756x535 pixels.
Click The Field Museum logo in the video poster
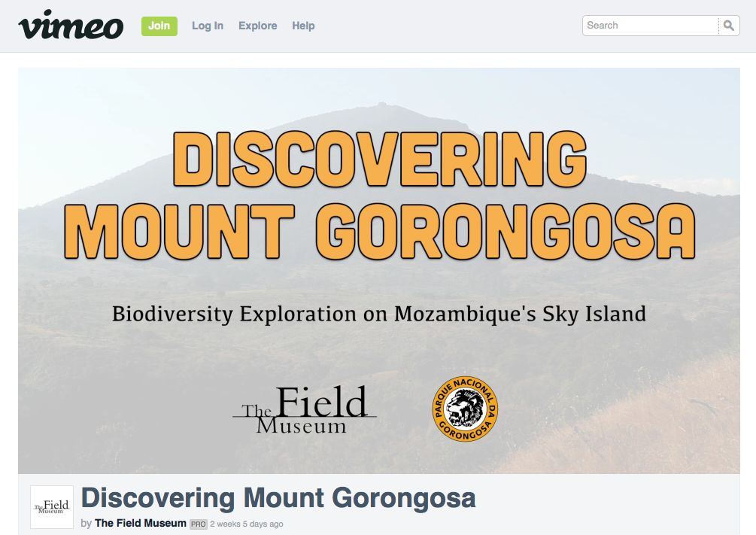(x=305, y=411)
